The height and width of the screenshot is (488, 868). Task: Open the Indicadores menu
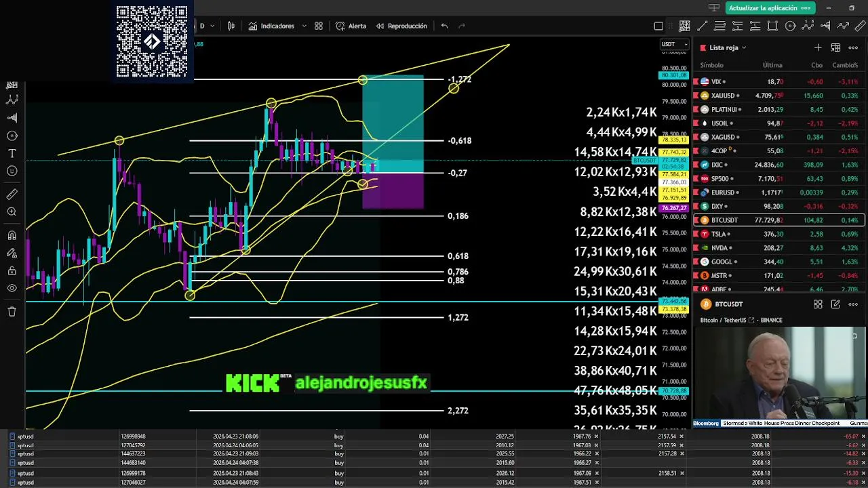click(x=271, y=26)
